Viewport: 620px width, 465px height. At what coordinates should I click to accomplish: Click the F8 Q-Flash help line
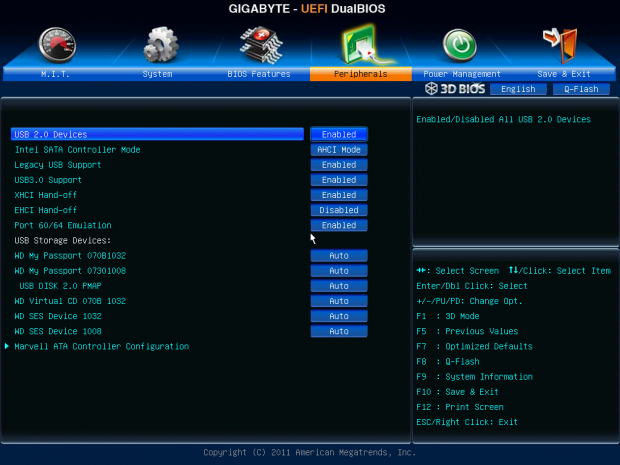[448, 361]
